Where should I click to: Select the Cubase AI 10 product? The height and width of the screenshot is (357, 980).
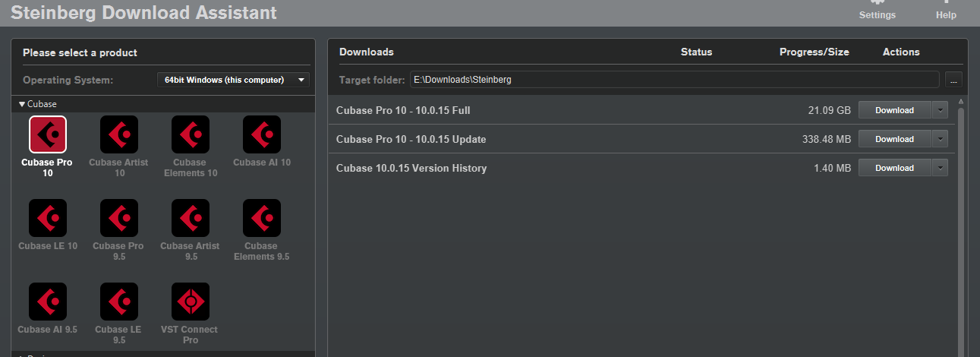[x=261, y=134]
